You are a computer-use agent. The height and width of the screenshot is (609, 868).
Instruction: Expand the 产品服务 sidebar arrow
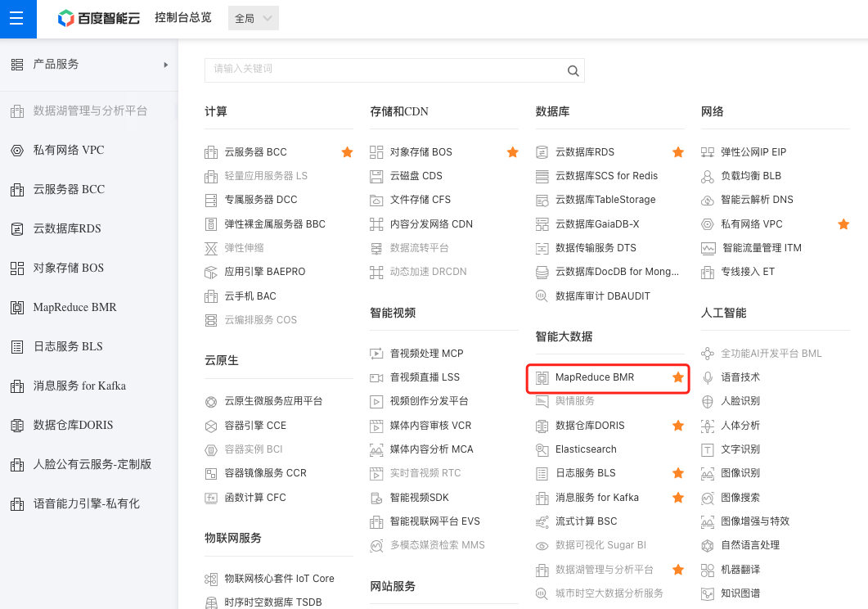(x=165, y=65)
